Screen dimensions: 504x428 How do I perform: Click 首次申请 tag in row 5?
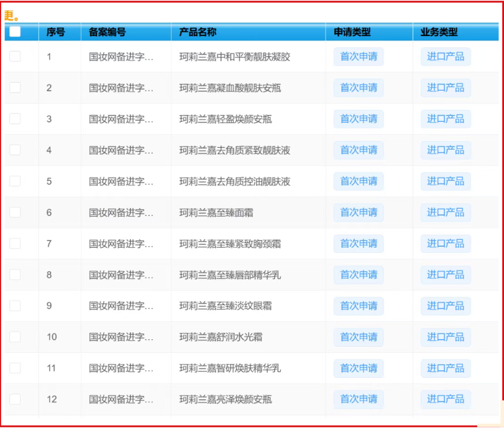click(x=359, y=181)
